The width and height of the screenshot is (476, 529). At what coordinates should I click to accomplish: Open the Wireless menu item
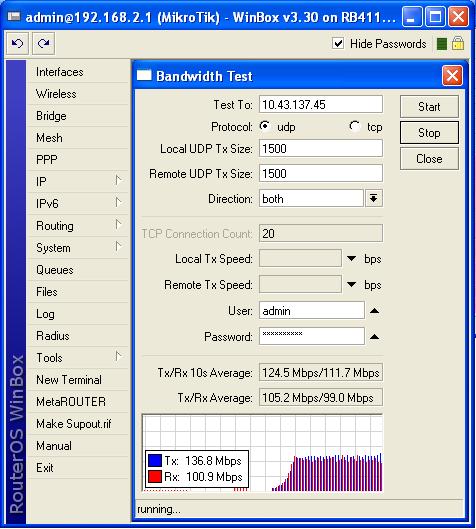pyautogui.click(x=78, y=94)
